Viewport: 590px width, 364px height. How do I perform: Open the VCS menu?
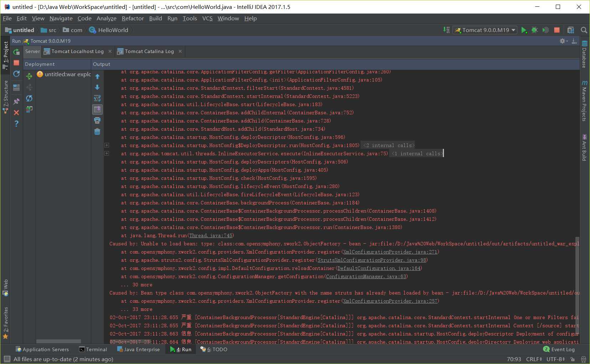(x=207, y=19)
